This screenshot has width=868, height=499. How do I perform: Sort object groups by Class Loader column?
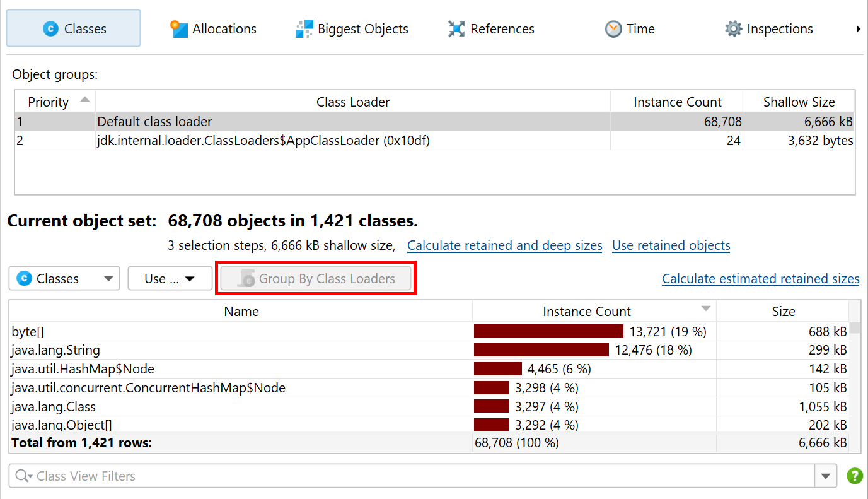pos(353,102)
